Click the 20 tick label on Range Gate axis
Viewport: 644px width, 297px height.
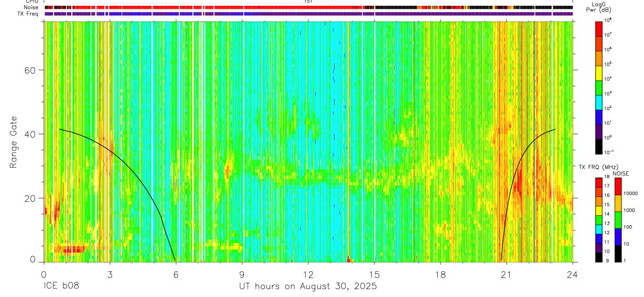coord(30,199)
